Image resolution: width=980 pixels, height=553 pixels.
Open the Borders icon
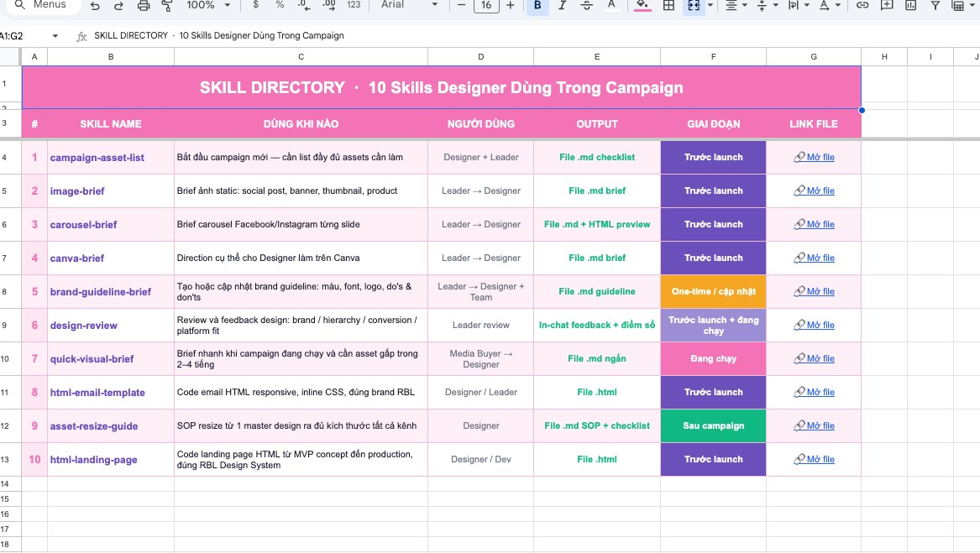pyautogui.click(x=668, y=6)
